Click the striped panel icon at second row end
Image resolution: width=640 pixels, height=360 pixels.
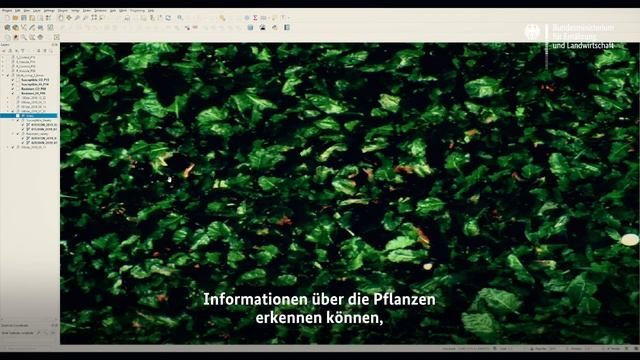click(287, 27)
